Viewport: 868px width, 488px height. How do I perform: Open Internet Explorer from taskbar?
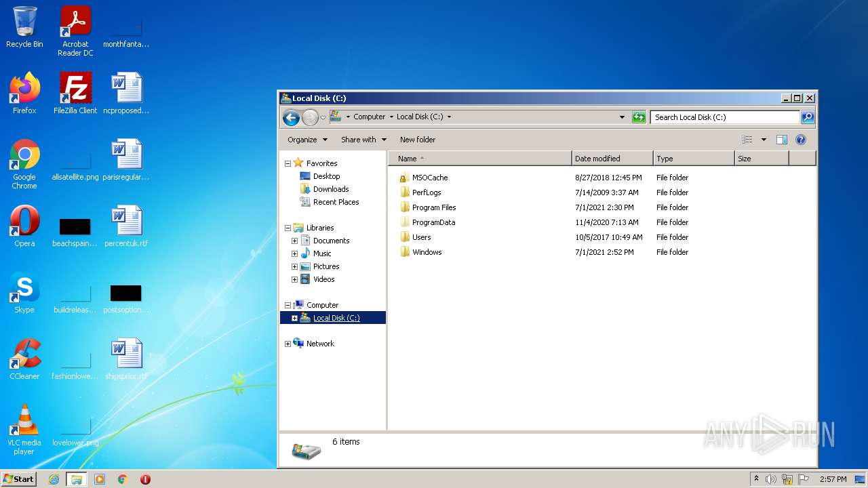[54, 479]
